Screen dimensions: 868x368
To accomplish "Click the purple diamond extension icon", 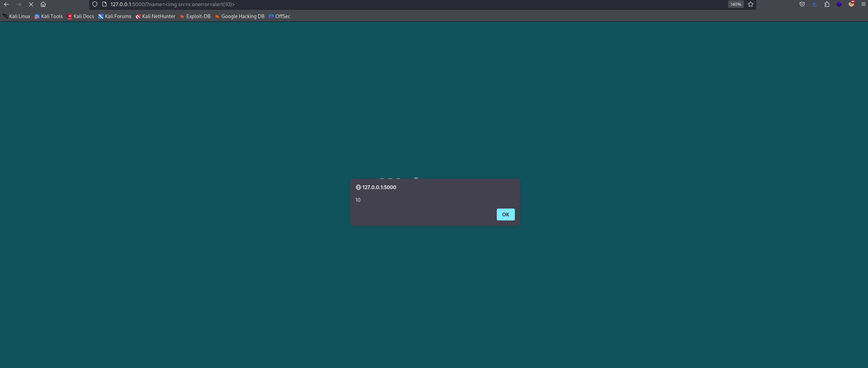I will 839,4.
